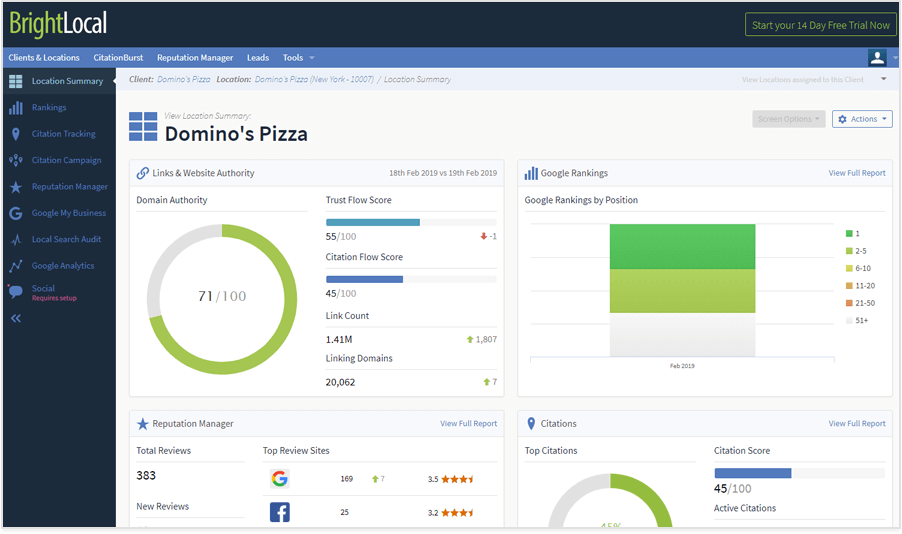Click Start your 14 Day Free Trial
This screenshot has width=902, height=534.
820,25
